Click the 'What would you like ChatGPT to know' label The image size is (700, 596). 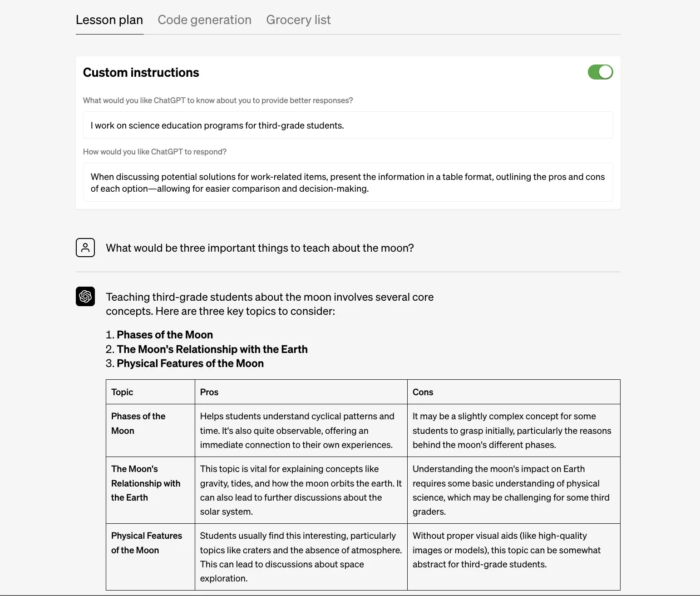[x=218, y=100]
